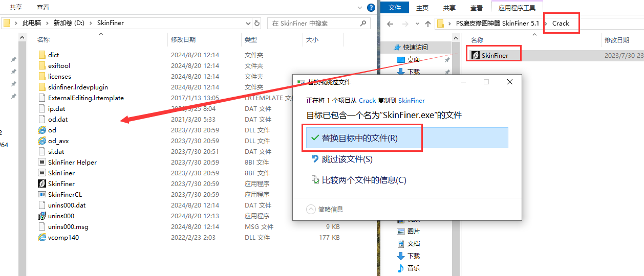This screenshot has height=276, width=644.
Task: Select the vcomp140 DLL file icon
Action: coord(42,237)
